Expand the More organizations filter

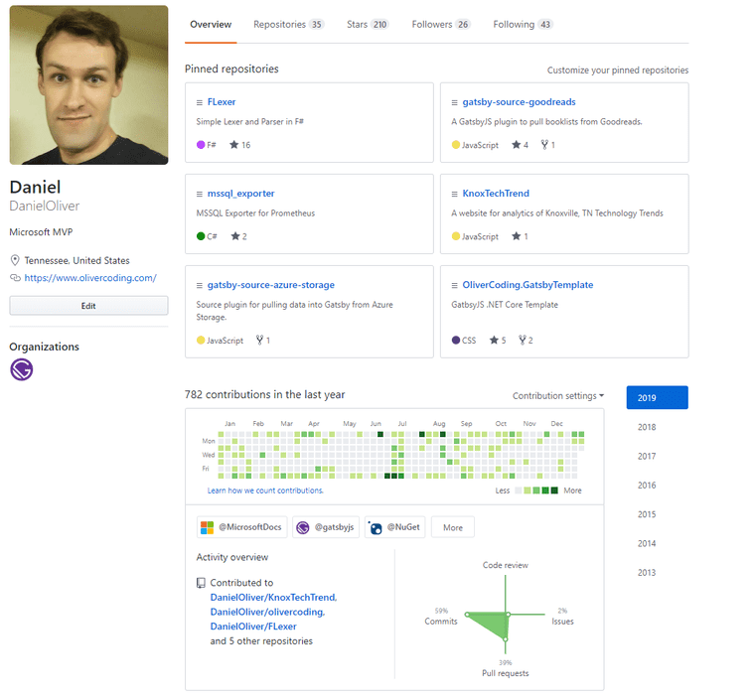coord(453,527)
